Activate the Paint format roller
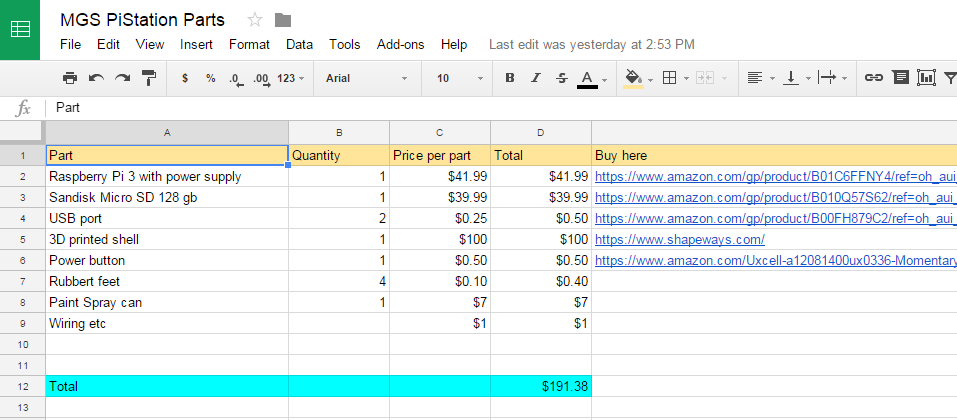The height and width of the screenshot is (420, 957). [x=149, y=78]
